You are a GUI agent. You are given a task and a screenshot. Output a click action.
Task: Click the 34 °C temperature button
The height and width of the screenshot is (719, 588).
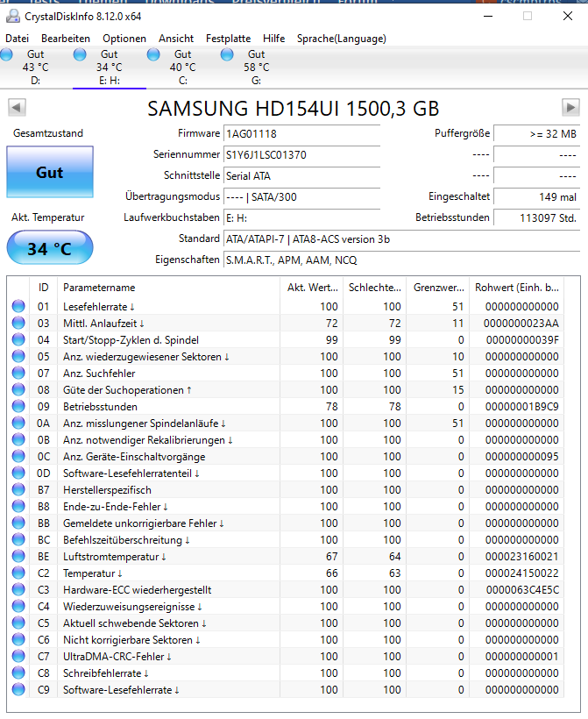tap(50, 247)
